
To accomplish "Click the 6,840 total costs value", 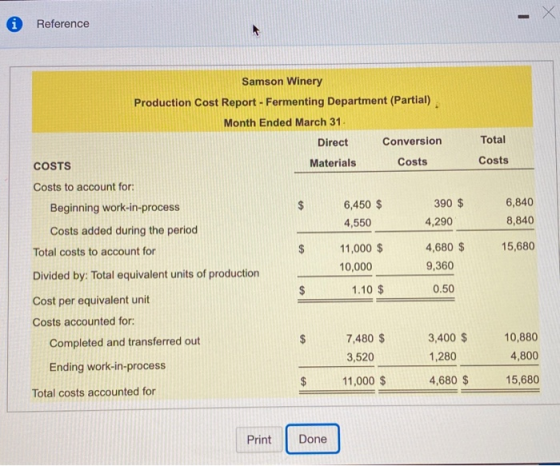I will point(520,202).
